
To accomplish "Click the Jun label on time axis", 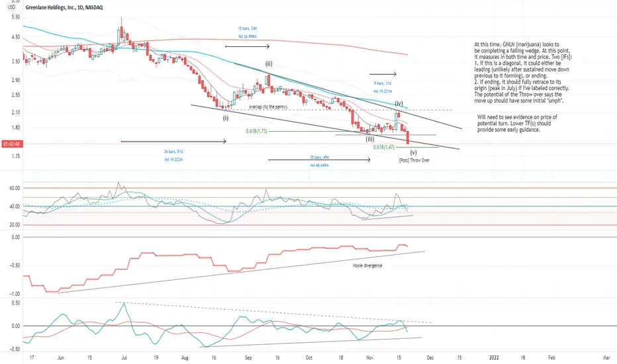I will pyautogui.click(x=61, y=357).
